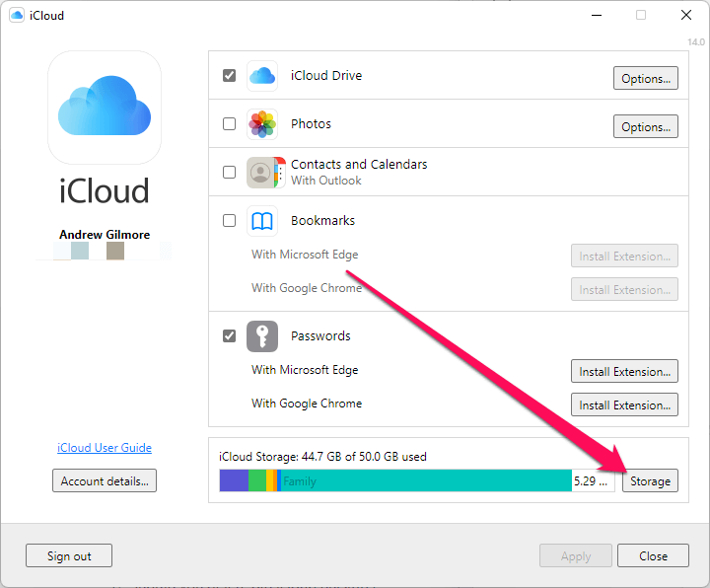Click the Andrew Gilmore account name

click(105, 234)
